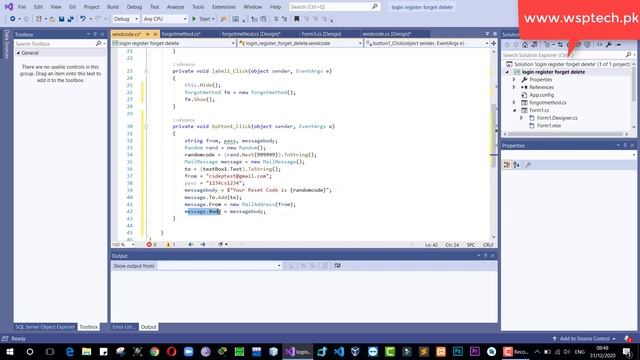This screenshot has height=360, width=640.
Task: Click the Save All icon in toolbar
Action: pyautogui.click(x=70, y=19)
